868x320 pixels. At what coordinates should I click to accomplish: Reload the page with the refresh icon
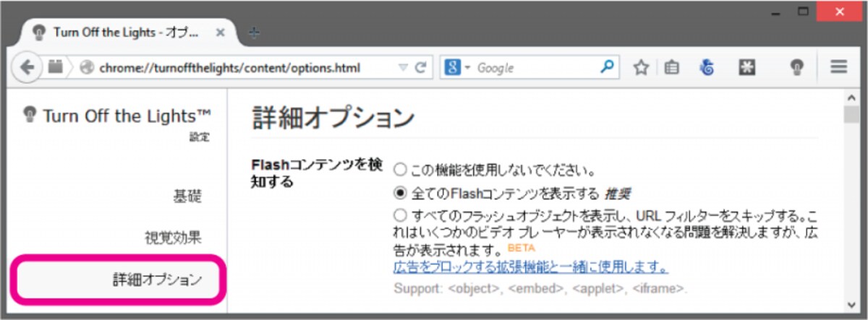click(420, 68)
